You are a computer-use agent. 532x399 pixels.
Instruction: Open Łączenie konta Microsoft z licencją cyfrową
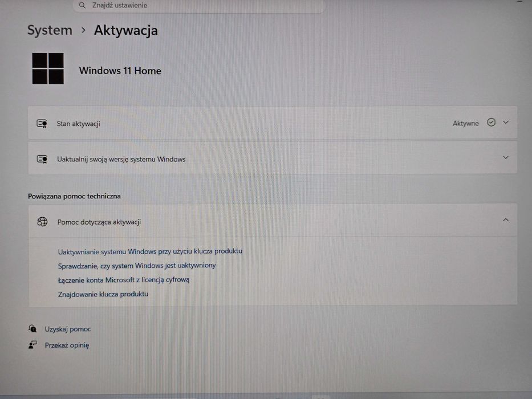point(124,280)
